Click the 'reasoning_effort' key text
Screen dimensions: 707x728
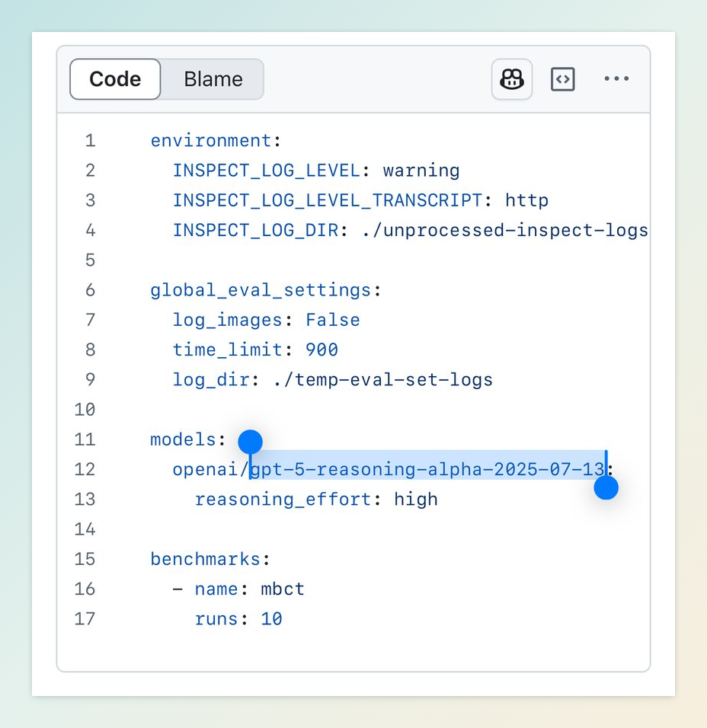tap(283, 499)
